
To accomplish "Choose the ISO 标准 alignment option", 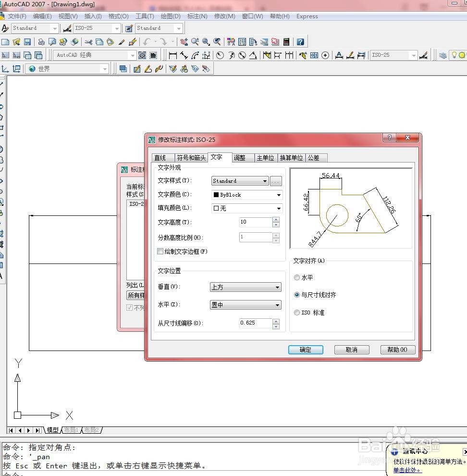I will [x=297, y=312].
